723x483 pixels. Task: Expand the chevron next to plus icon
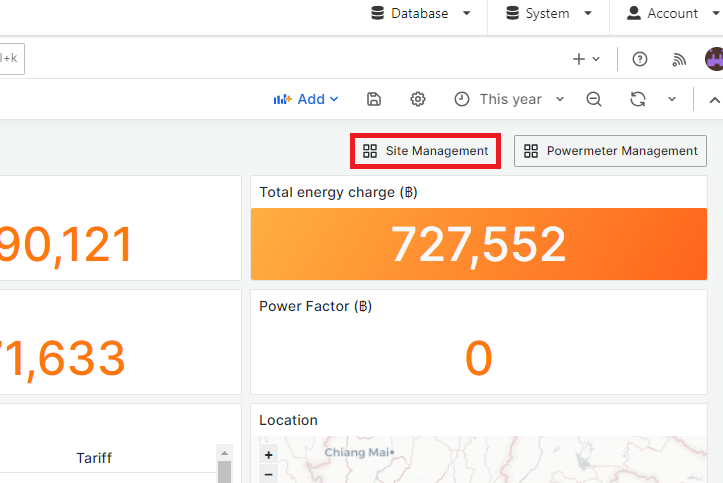[x=596, y=59]
